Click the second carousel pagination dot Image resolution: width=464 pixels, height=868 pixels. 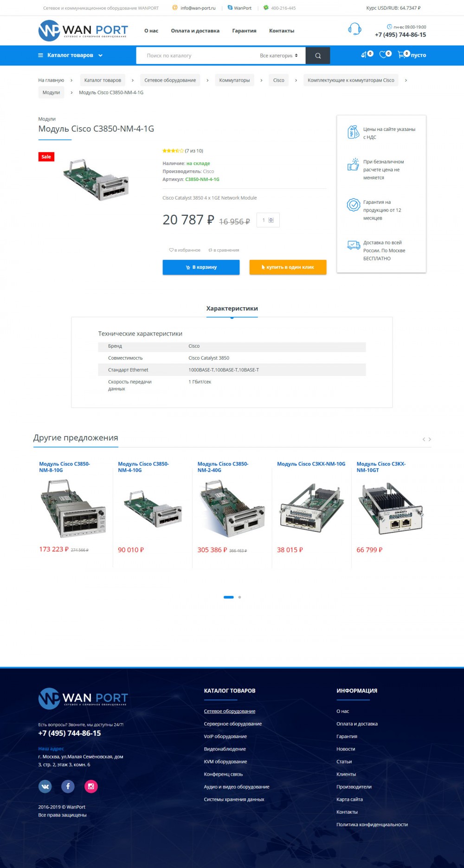pos(239,597)
